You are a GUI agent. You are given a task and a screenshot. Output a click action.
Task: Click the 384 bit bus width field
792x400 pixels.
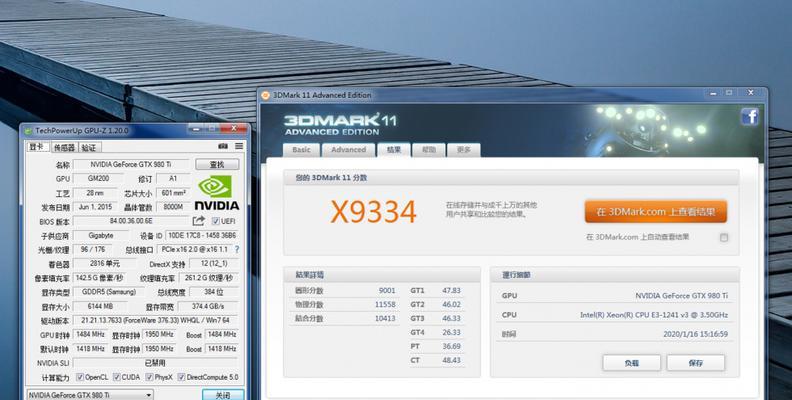[x=214, y=292]
